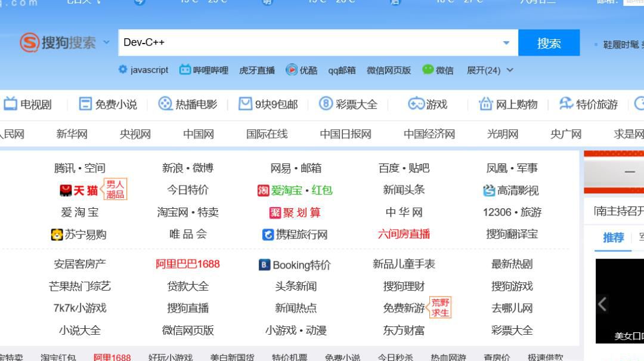The width and height of the screenshot is (644, 361).
Task: Go to previous video thumbnail arrow
Action: coord(602,304)
